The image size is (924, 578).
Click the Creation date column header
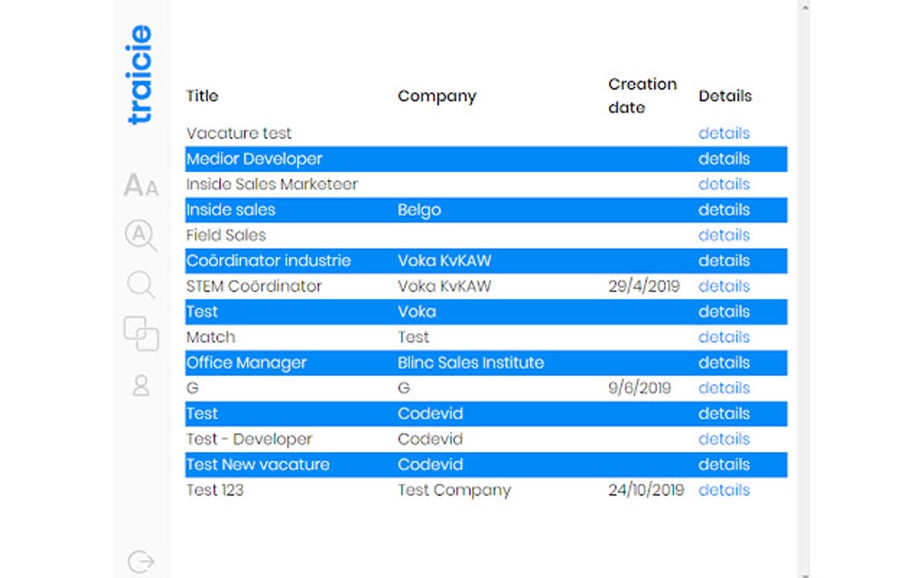[642, 95]
